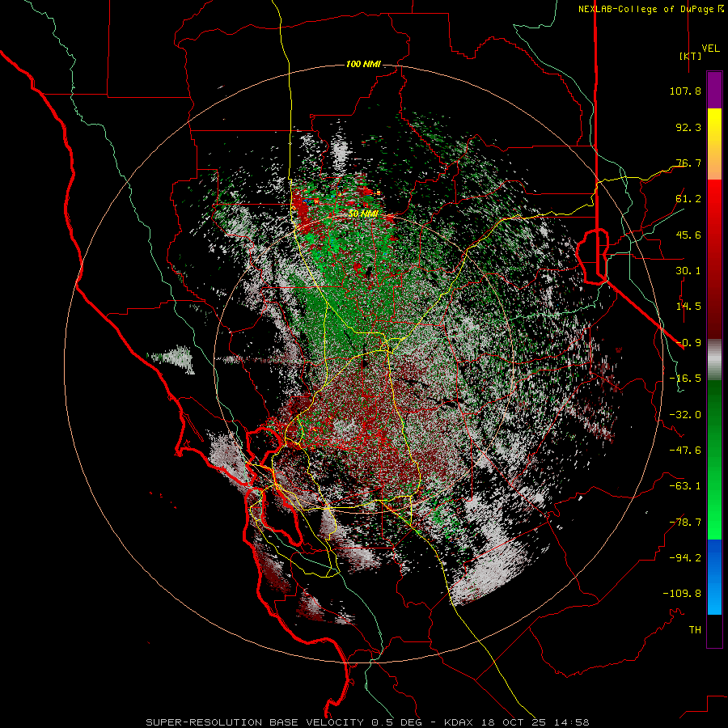Select the VEL legend heading

(710, 49)
